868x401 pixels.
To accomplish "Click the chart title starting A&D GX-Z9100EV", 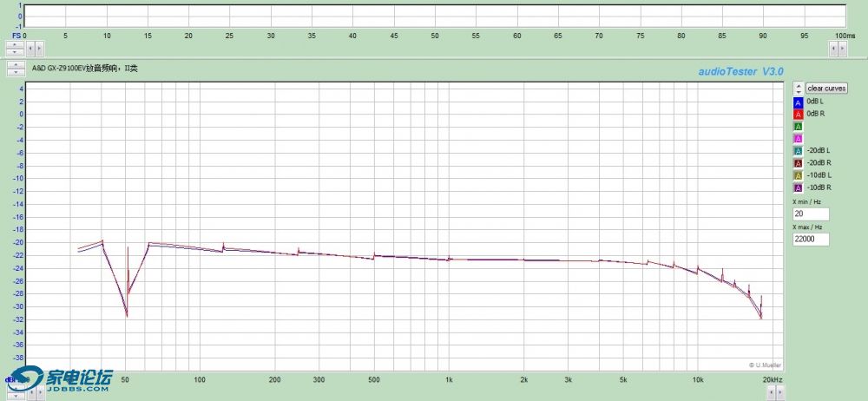I will (85, 69).
